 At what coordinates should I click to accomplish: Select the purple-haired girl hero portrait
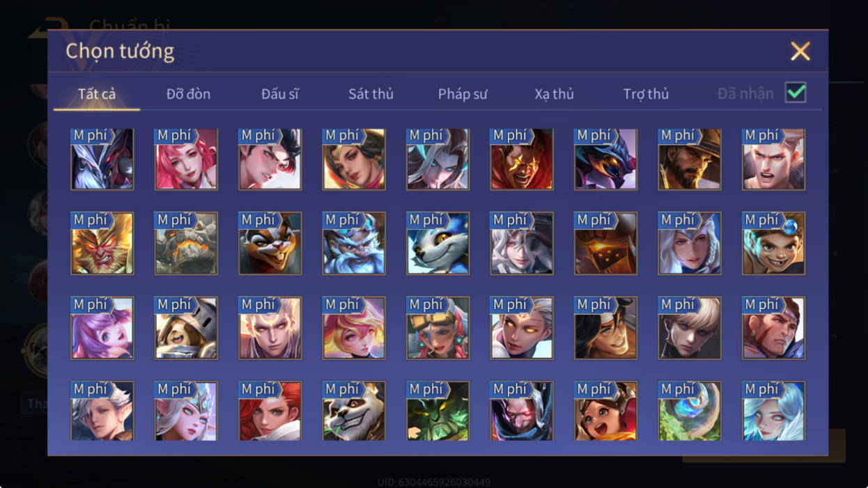point(102,328)
